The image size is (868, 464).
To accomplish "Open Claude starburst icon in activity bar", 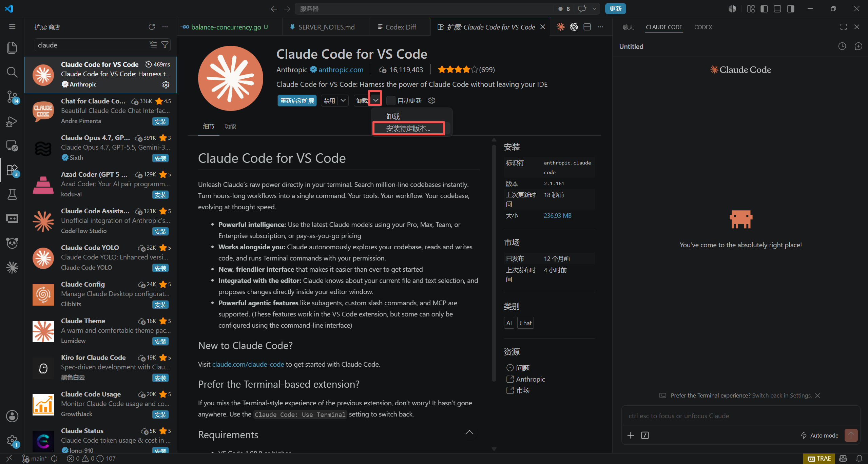I will pyautogui.click(x=12, y=268).
